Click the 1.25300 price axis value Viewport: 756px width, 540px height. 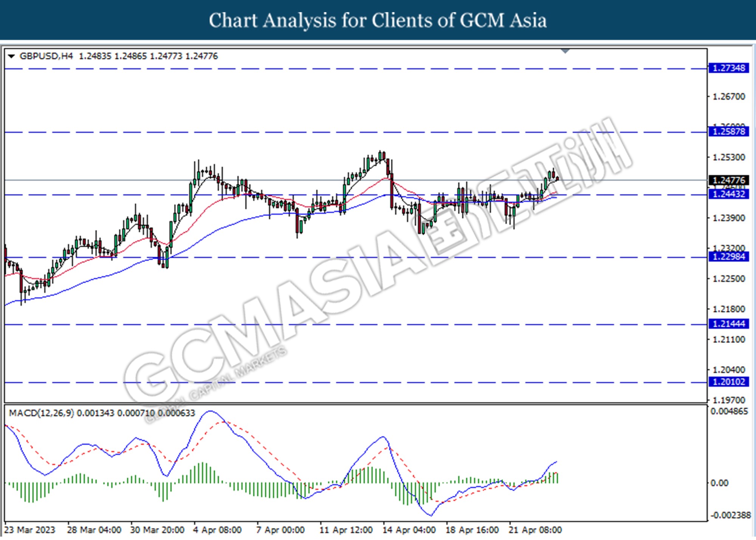pyautogui.click(x=729, y=157)
